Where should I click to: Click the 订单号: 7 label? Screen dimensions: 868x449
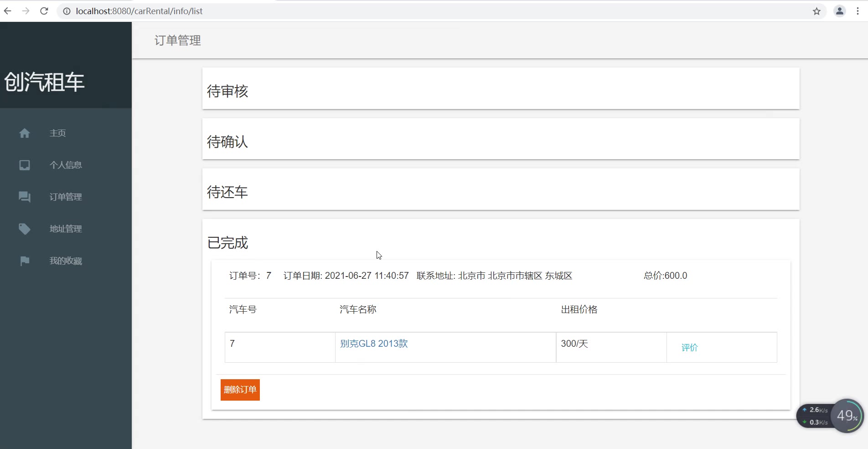[250, 276]
